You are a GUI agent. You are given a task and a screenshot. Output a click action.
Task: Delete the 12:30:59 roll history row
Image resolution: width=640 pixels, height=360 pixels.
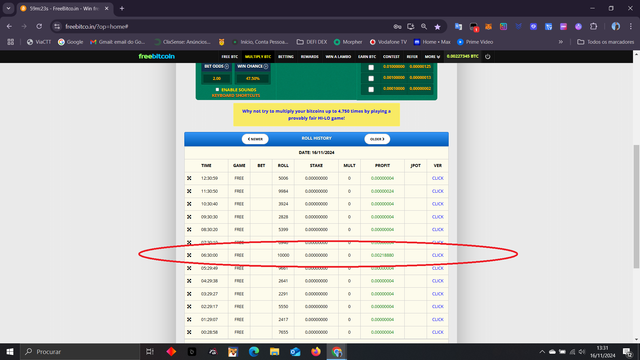[189, 178]
